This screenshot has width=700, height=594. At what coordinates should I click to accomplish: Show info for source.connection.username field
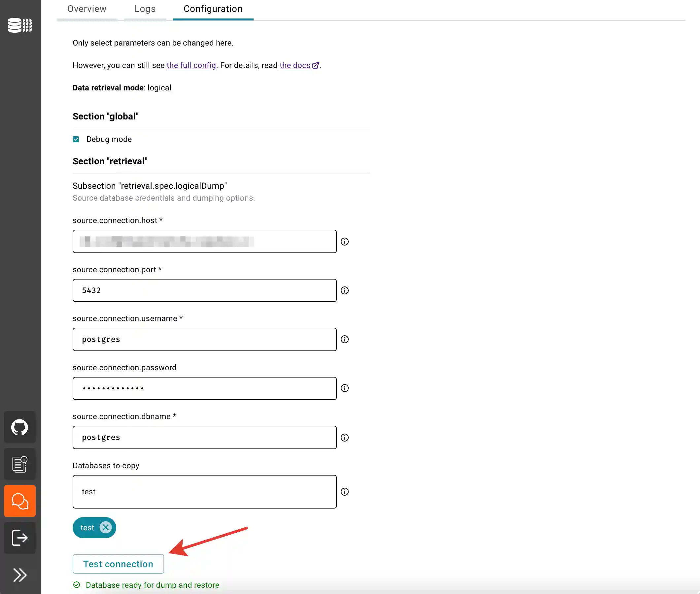click(345, 339)
